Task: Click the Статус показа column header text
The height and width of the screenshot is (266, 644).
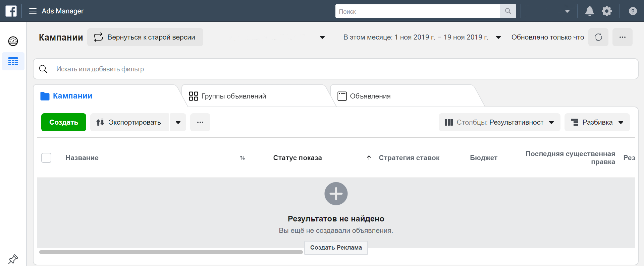Action: [x=298, y=158]
